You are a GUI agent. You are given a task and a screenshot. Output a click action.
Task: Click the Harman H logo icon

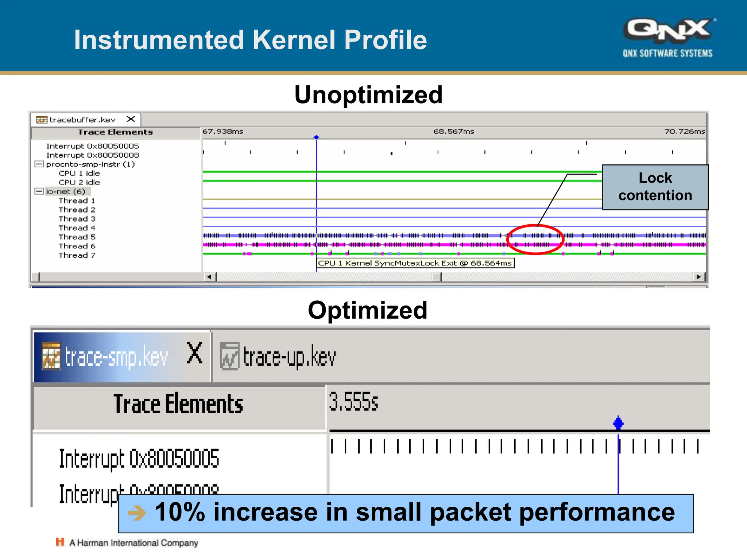tap(60, 542)
